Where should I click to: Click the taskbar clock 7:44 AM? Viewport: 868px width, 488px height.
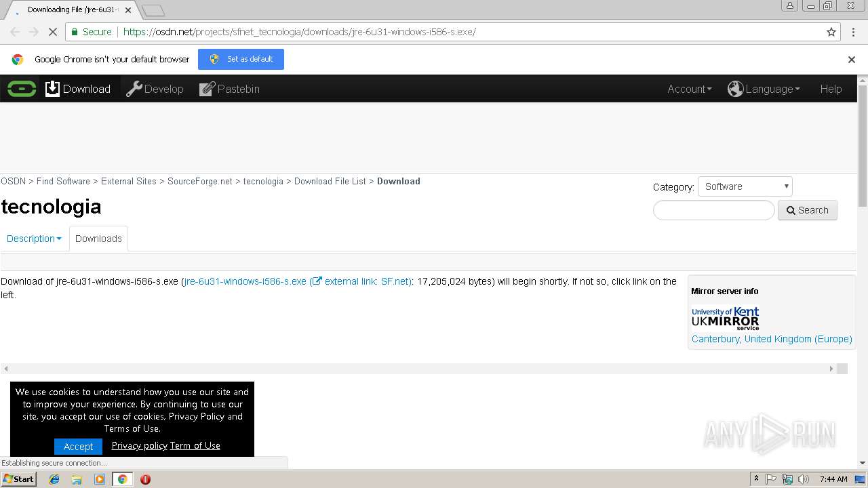tap(833, 479)
